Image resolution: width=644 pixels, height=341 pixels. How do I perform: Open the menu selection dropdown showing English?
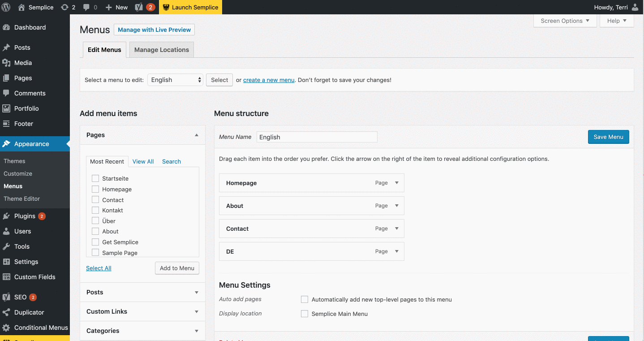click(175, 80)
